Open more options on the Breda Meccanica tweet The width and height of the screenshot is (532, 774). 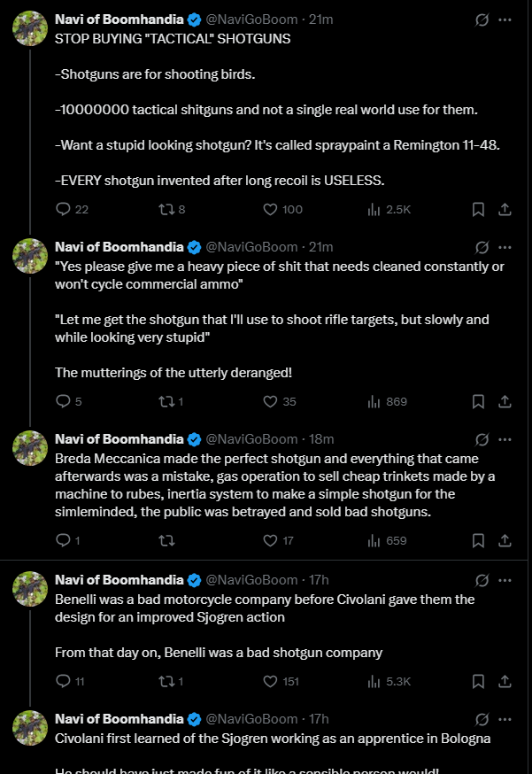point(505,439)
